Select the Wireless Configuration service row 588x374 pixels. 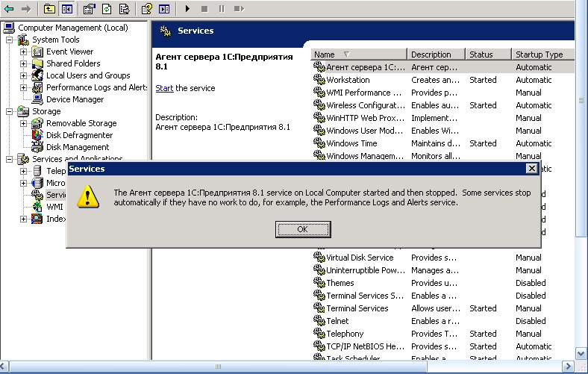pos(443,105)
